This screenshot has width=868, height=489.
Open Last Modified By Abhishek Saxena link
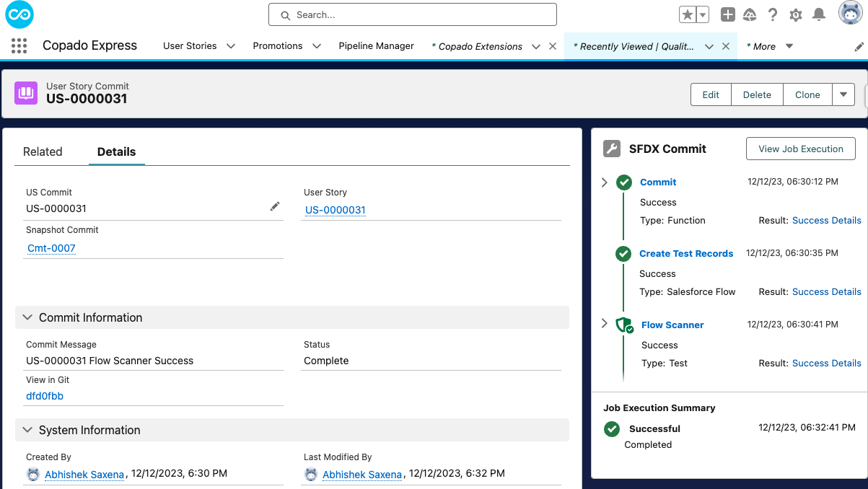click(x=362, y=475)
